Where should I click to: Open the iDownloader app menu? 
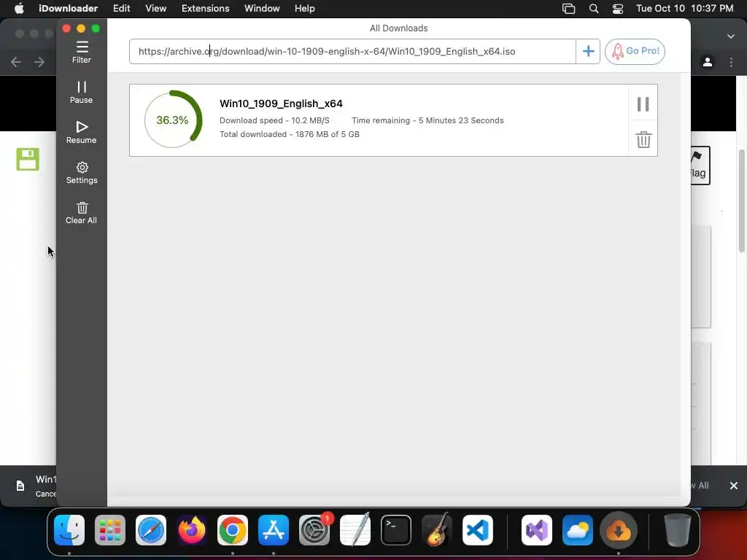click(x=68, y=9)
